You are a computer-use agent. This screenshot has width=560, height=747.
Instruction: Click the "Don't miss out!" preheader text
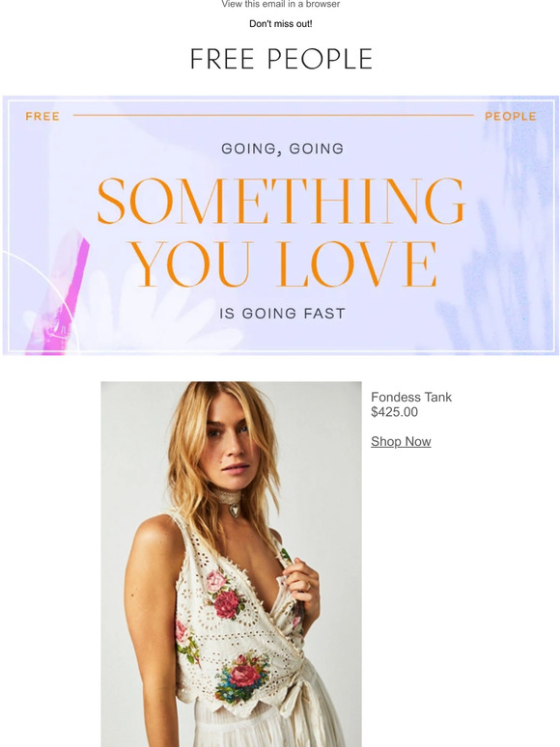click(x=281, y=24)
